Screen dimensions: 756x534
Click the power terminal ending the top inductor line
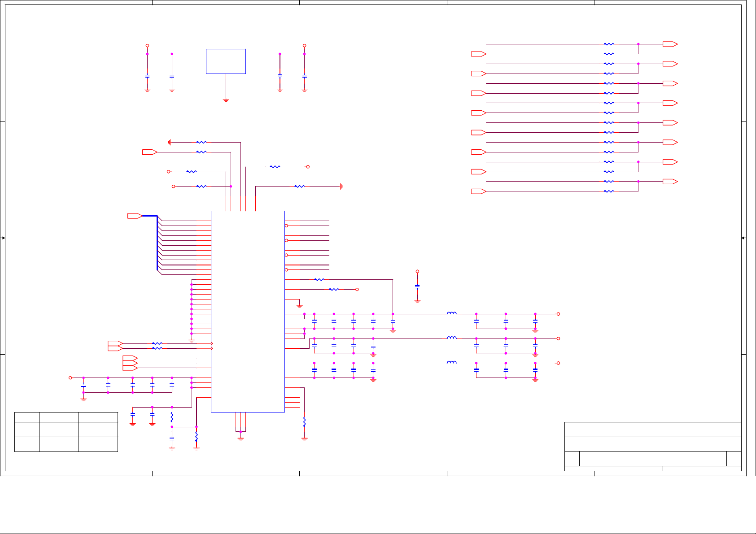tap(558, 314)
